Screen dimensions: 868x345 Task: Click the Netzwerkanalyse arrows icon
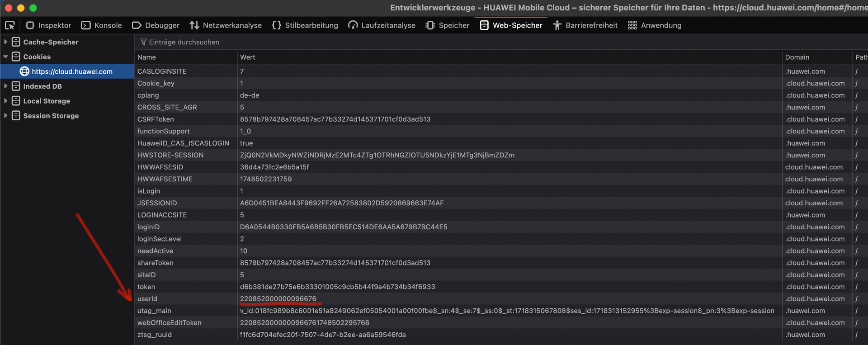coord(194,25)
